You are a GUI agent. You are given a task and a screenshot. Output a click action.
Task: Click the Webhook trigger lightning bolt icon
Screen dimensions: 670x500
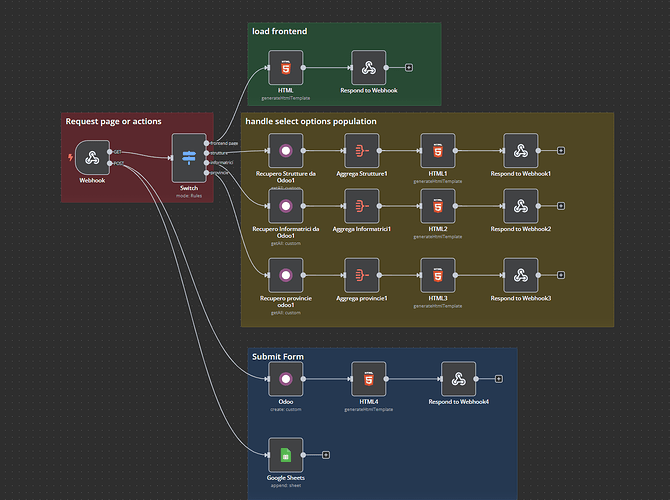pos(71,157)
